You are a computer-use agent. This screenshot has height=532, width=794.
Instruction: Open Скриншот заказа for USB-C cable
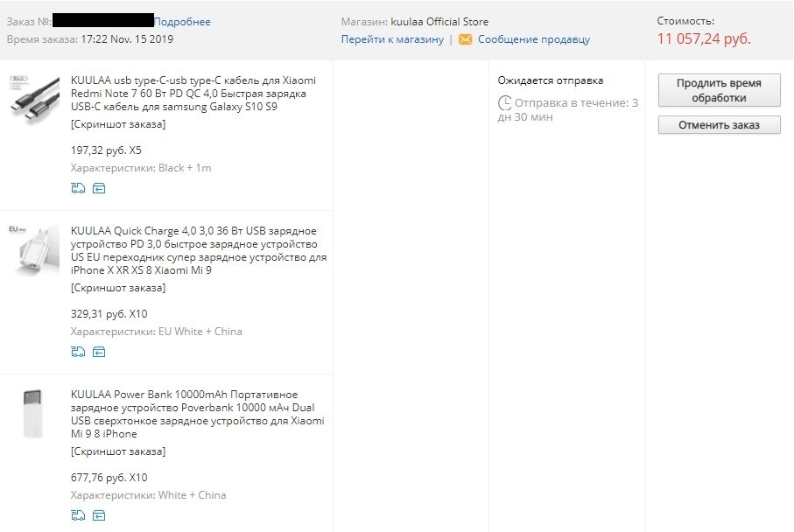point(118,124)
